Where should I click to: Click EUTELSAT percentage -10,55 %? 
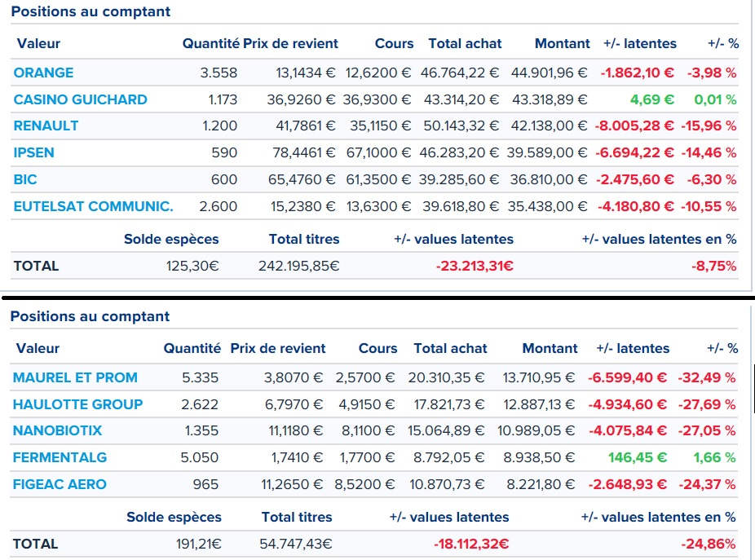[709, 206]
